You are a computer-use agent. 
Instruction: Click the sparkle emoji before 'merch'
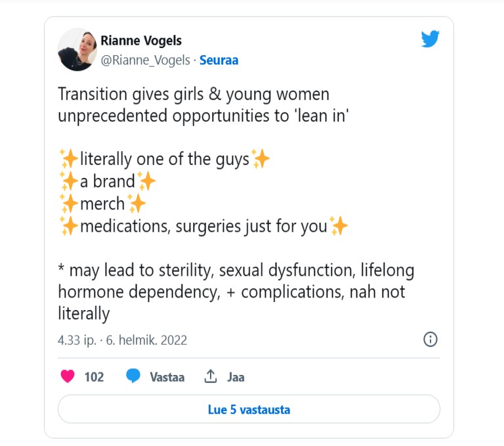[68, 204]
